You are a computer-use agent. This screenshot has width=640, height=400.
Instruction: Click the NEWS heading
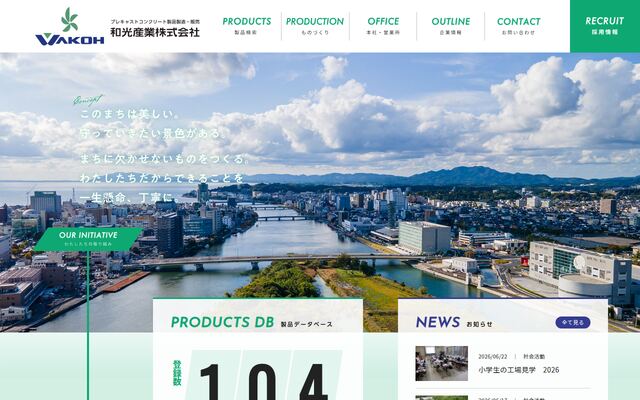[x=438, y=322]
